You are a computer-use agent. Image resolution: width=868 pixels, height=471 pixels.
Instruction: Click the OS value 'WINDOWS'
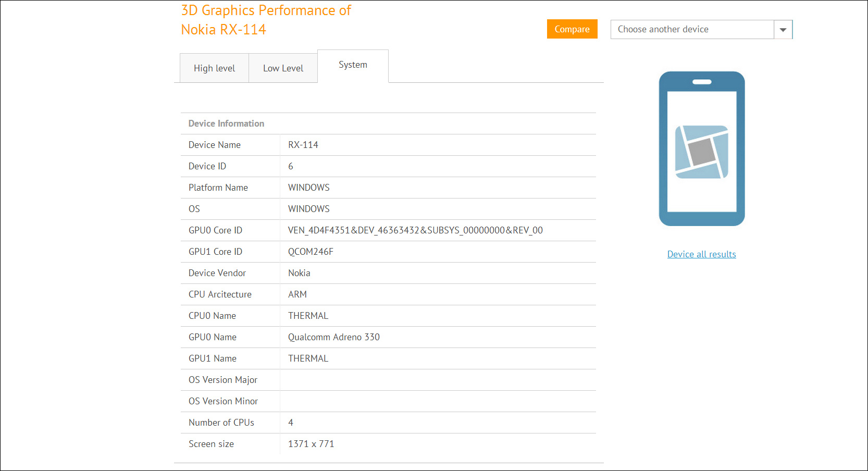[x=309, y=209]
